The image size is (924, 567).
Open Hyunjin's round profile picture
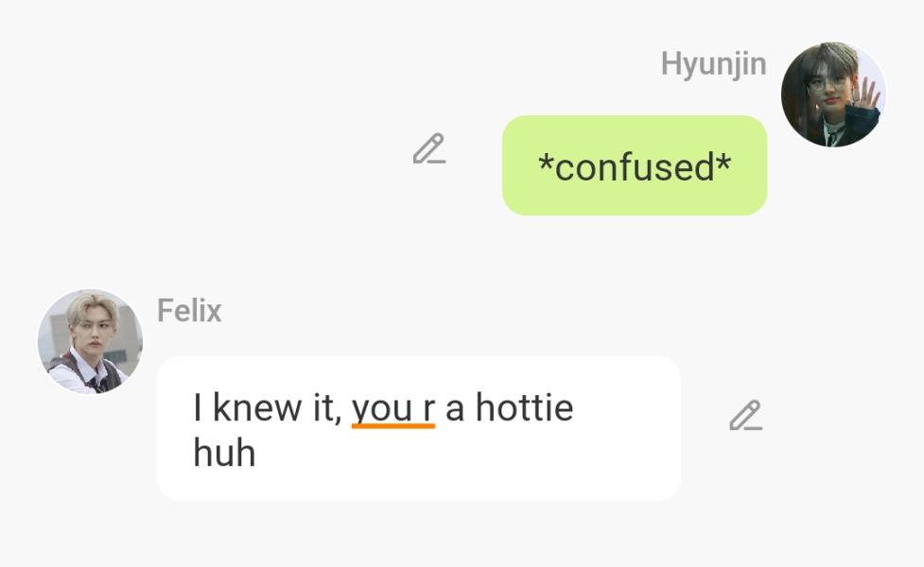click(x=833, y=94)
